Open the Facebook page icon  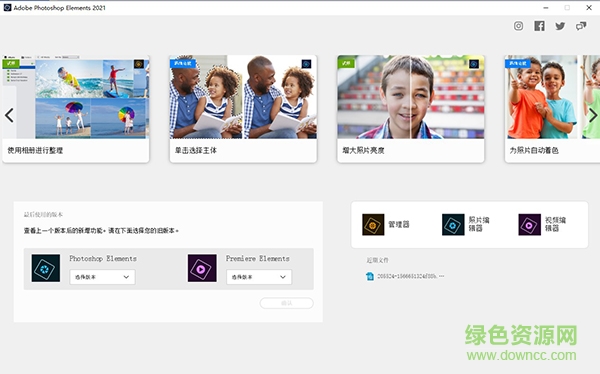pos(539,26)
